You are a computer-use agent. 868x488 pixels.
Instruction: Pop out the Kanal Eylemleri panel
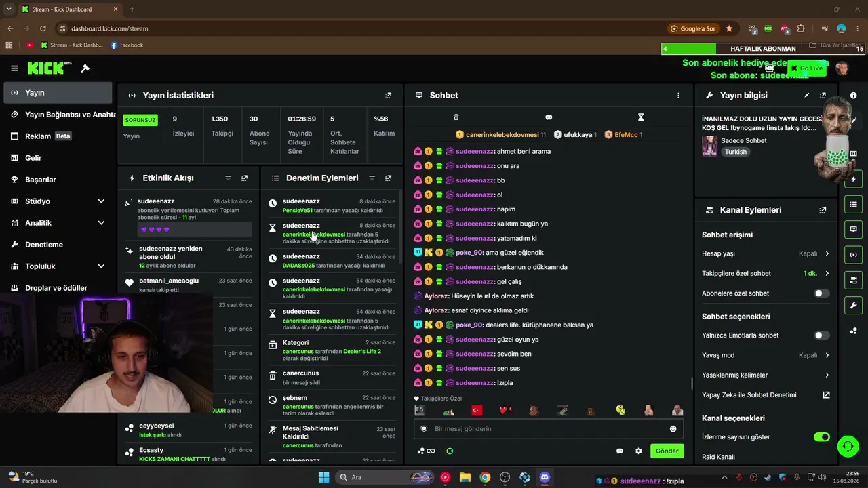click(823, 210)
